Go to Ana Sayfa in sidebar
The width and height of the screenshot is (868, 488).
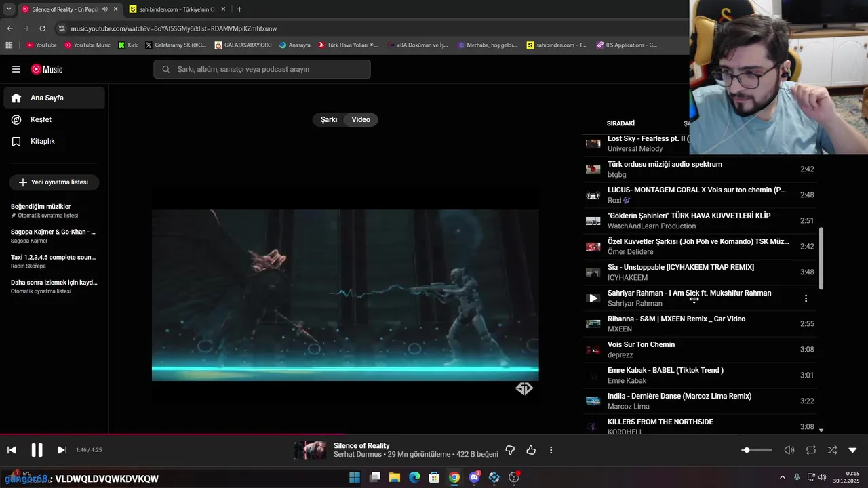point(54,98)
